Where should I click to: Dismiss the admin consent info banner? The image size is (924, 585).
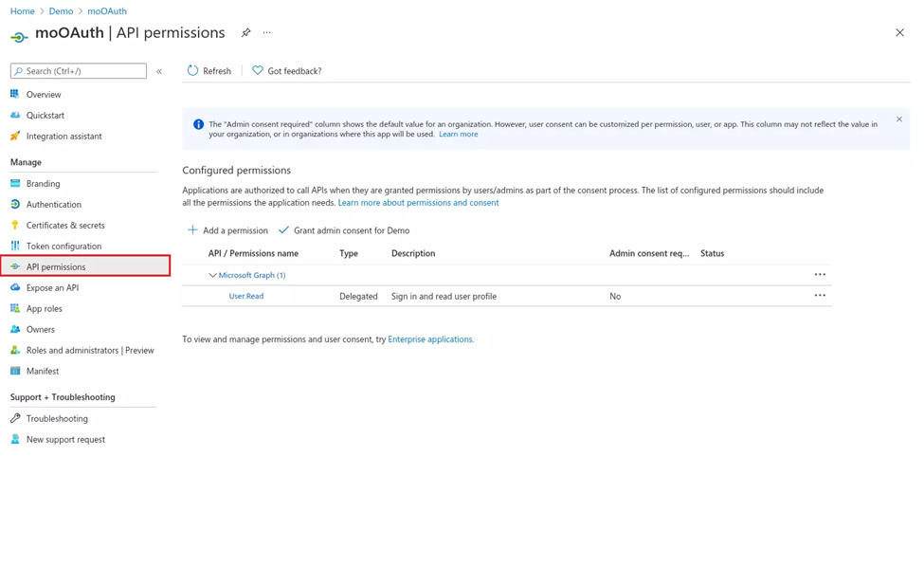click(x=899, y=119)
